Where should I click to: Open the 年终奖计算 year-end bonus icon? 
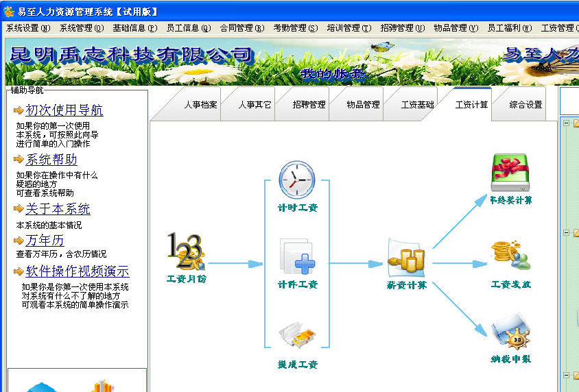coord(510,173)
